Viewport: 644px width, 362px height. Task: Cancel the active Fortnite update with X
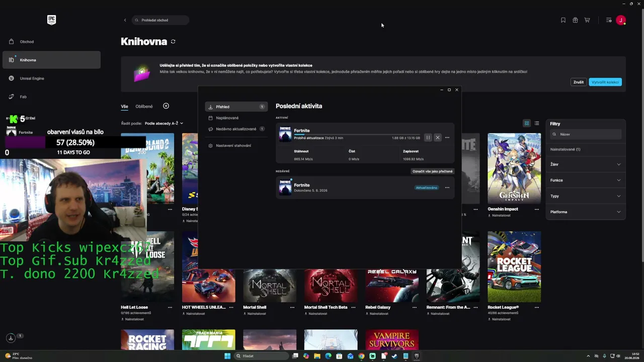(x=438, y=138)
